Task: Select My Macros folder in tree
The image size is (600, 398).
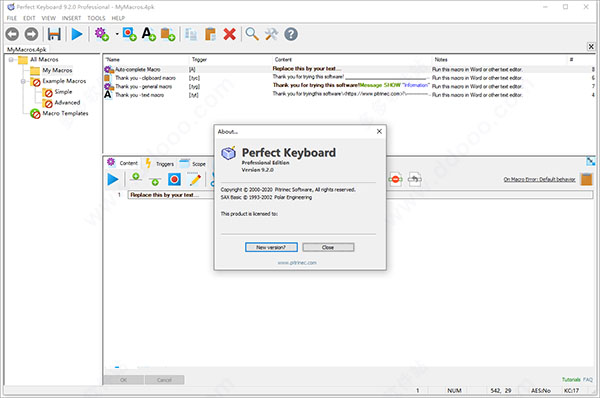Action: pyautogui.click(x=57, y=70)
